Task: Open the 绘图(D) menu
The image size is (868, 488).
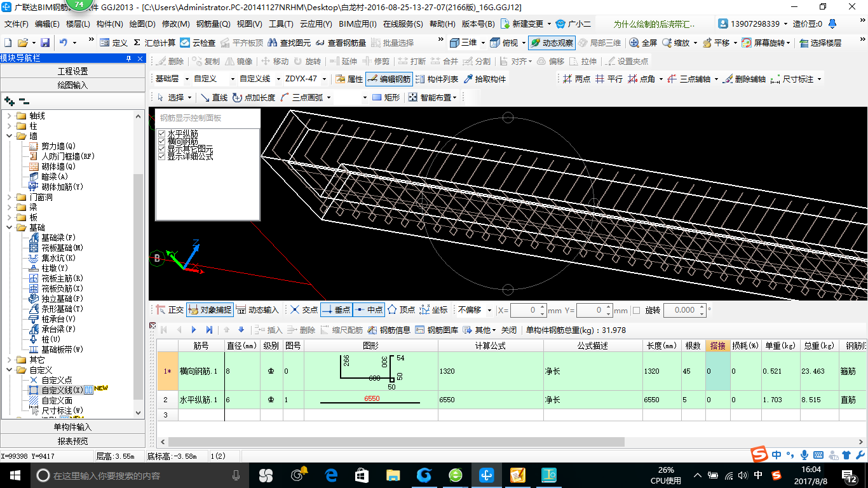Action: tap(142, 24)
